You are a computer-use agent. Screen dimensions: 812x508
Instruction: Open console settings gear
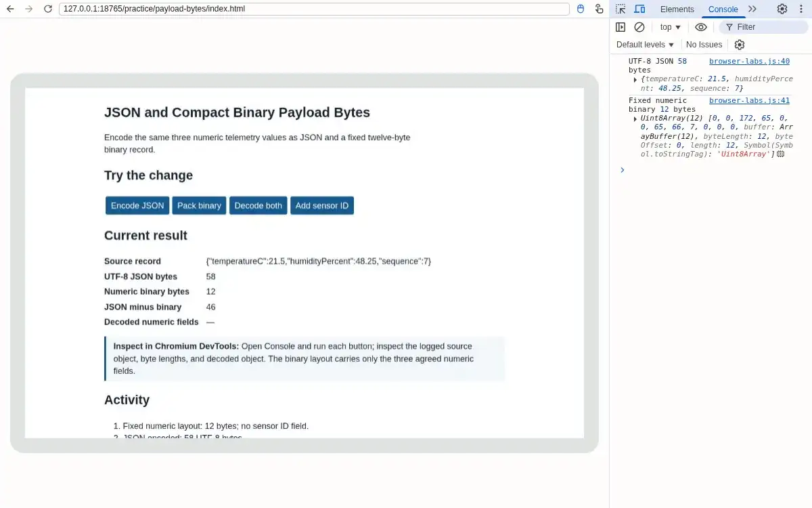tap(740, 45)
